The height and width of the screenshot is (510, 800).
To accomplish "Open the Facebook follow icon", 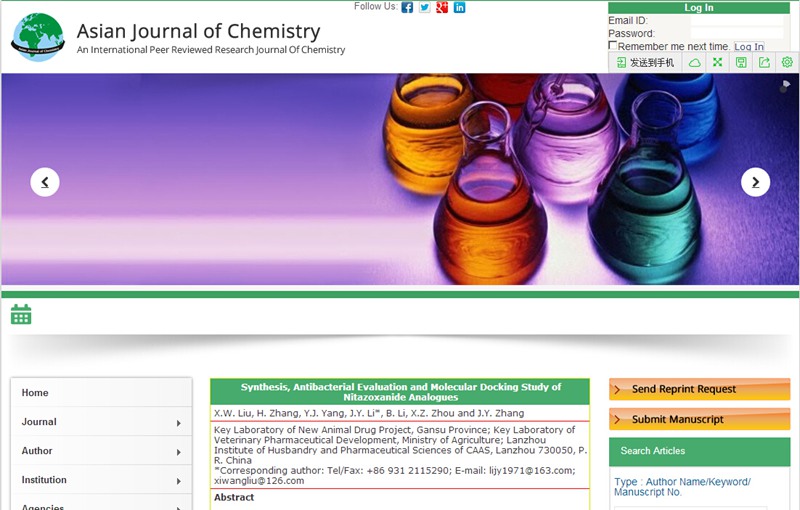I will pos(407,7).
